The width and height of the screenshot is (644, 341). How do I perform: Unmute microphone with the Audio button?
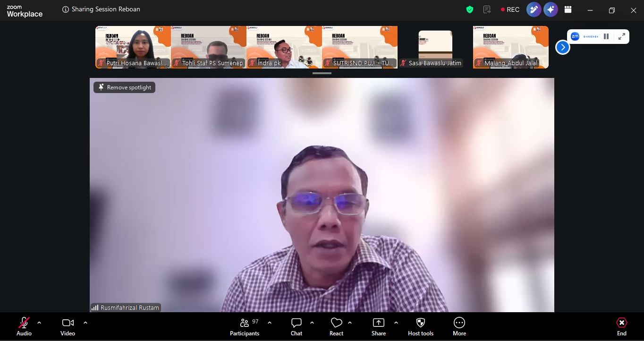pyautogui.click(x=24, y=326)
